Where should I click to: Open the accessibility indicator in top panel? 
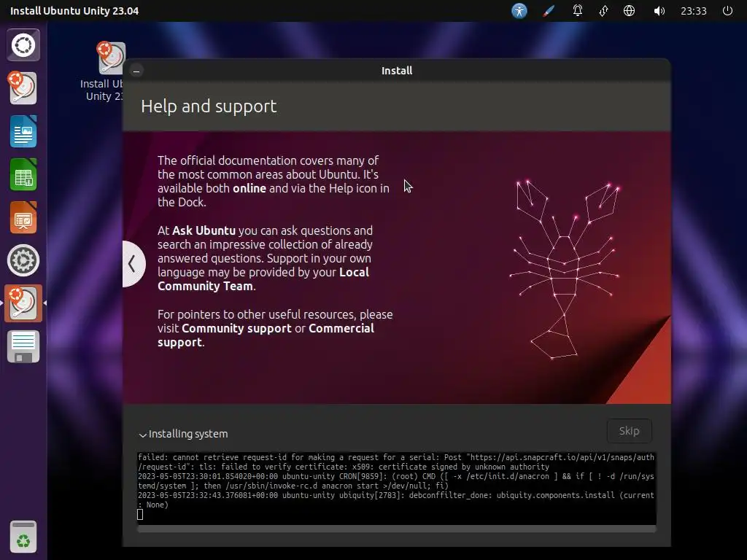(x=519, y=10)
